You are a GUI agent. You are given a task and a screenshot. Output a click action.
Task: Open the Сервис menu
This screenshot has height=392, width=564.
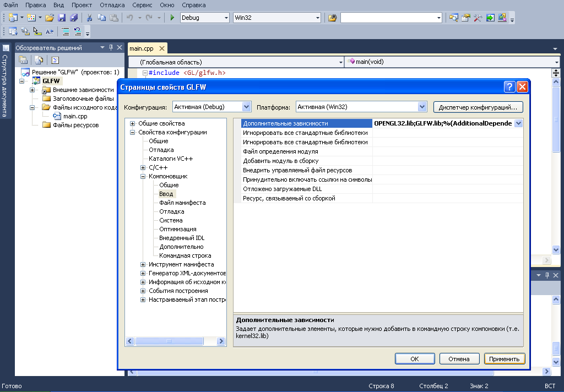[x=142, y=5]
